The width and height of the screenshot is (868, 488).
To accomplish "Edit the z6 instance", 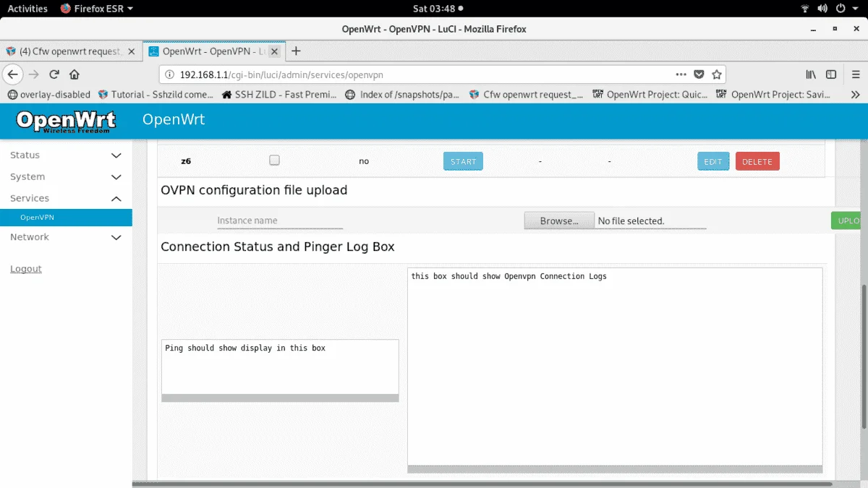I will tap(713, 161).
